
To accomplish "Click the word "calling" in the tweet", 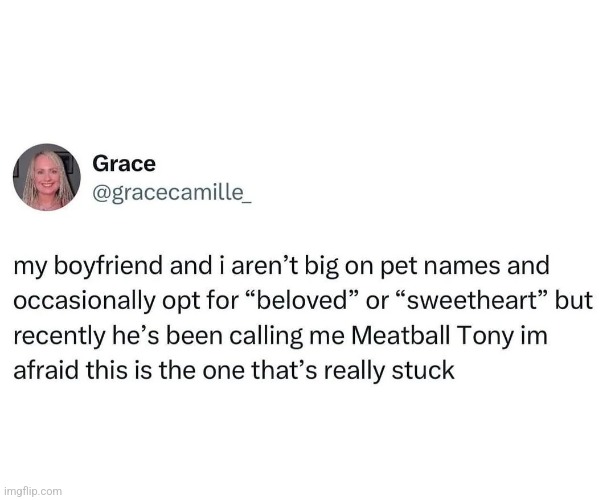I will [266, 337].
